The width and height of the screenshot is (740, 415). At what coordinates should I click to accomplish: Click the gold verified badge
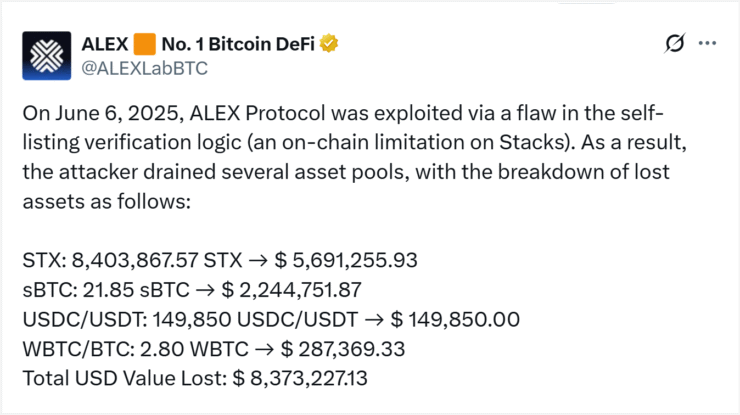329,43
